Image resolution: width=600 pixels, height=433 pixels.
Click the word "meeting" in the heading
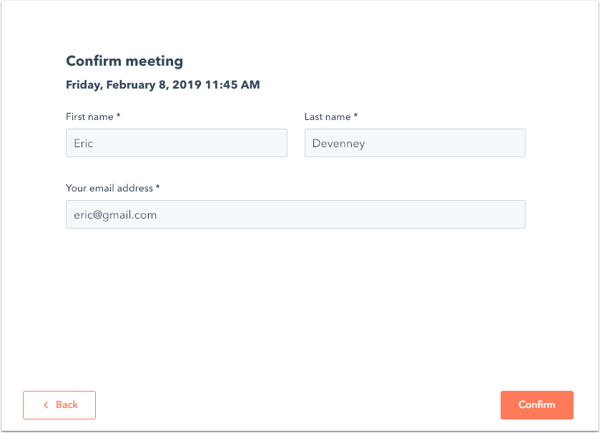click(154, 62)
